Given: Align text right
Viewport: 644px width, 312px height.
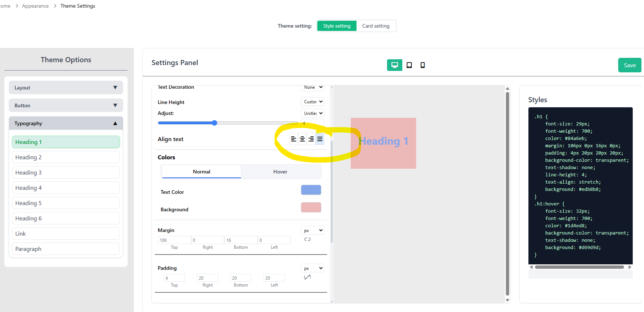Looking at the screenshot, I should [x=311, y=139].
